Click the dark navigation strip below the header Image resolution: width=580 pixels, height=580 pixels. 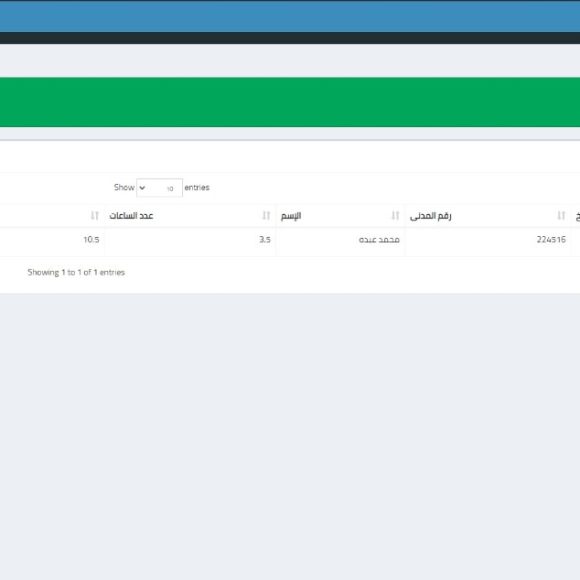pos(290,38)
